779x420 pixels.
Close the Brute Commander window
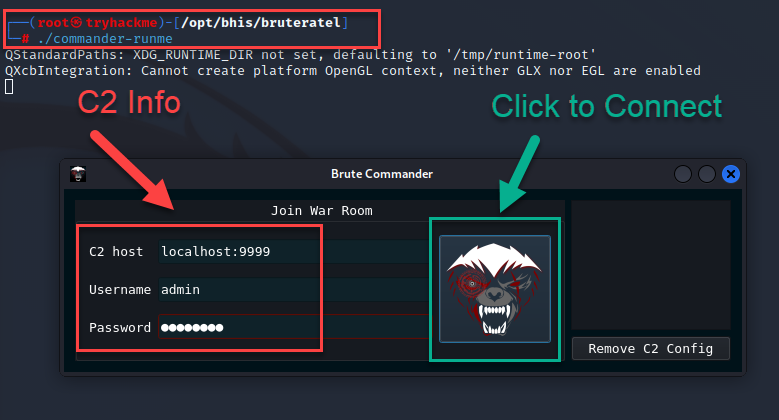[x=731, y=174]
